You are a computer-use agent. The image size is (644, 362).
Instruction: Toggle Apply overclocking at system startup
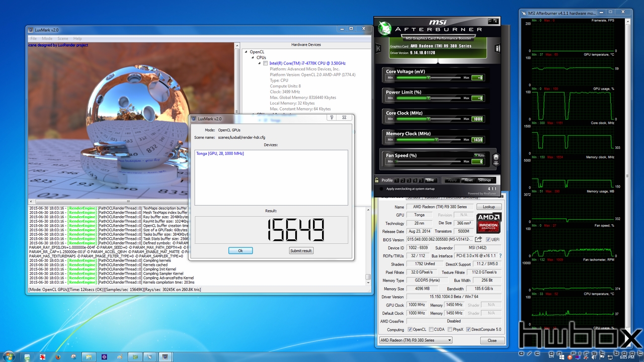pyautogui.click(x=381, y=189)
